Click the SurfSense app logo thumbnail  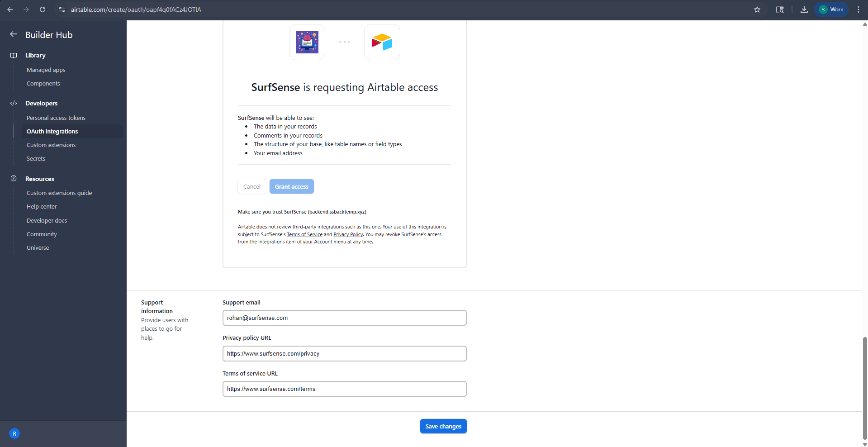(307, 42)
